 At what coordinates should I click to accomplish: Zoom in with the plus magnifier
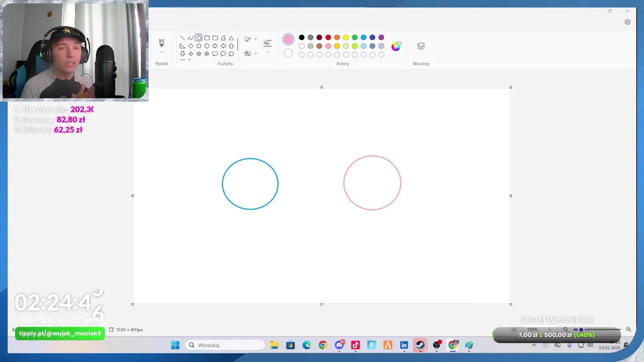point(628,329)
